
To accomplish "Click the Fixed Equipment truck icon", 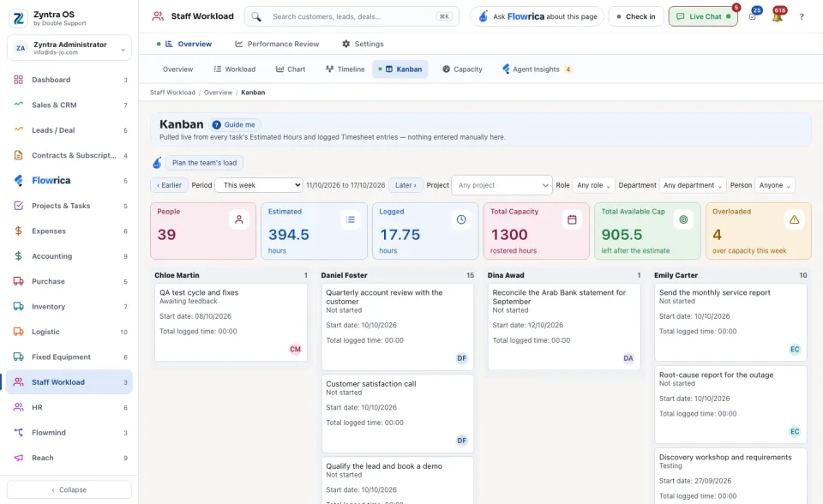I will (18, 357).
